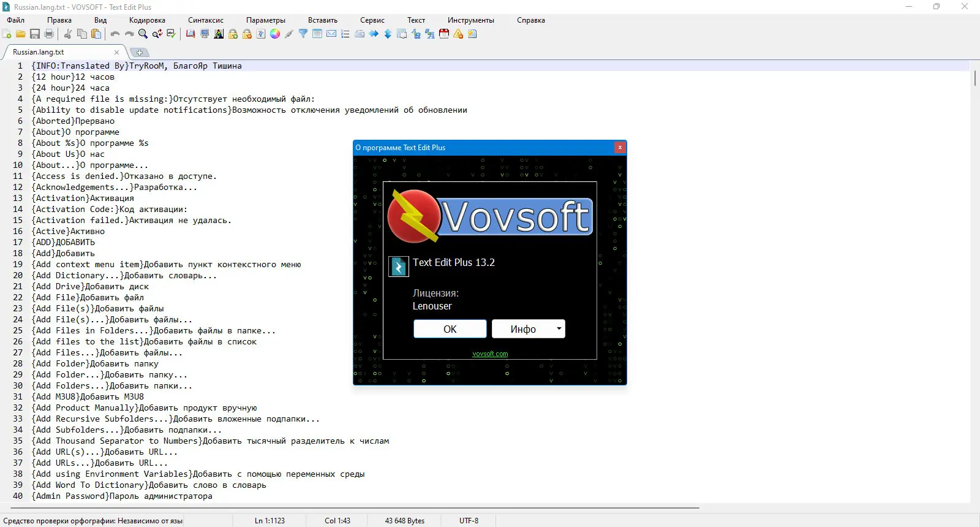Click the {Admin Password} line
Image resolution: width=980 pixels, height=527 pixels.
[122, 496]
